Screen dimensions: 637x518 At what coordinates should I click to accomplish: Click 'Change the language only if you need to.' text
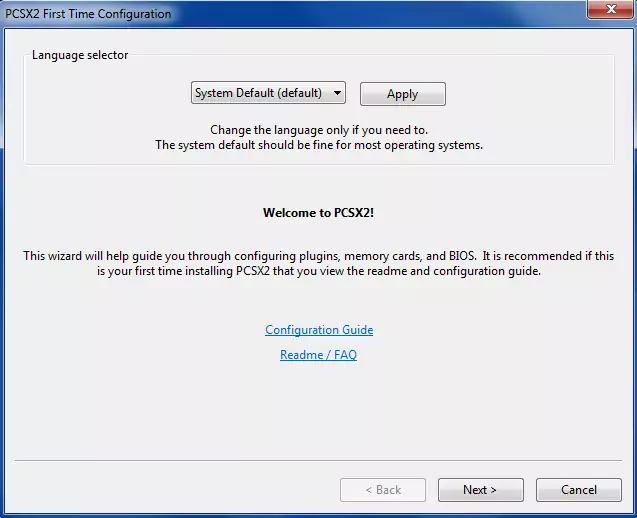[319, 130]
